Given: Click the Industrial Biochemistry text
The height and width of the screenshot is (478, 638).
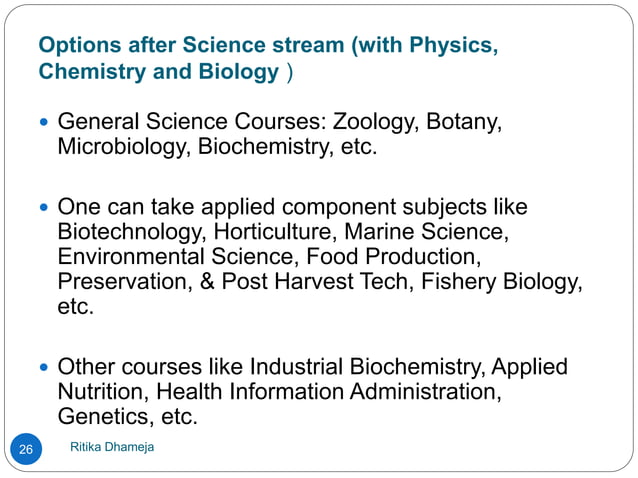Looking at the screenshot, I should point(367,367).
